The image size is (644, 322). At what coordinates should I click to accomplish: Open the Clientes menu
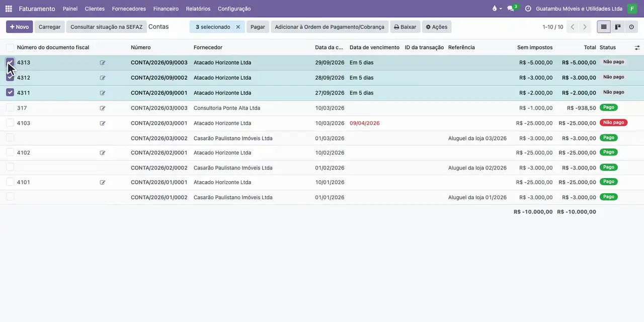tap(95, 9)
